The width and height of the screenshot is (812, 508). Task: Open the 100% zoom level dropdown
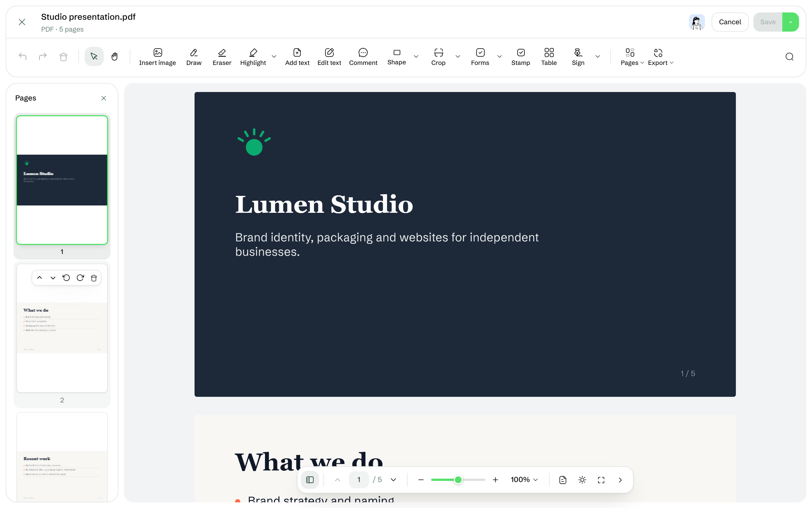point(524,479)
